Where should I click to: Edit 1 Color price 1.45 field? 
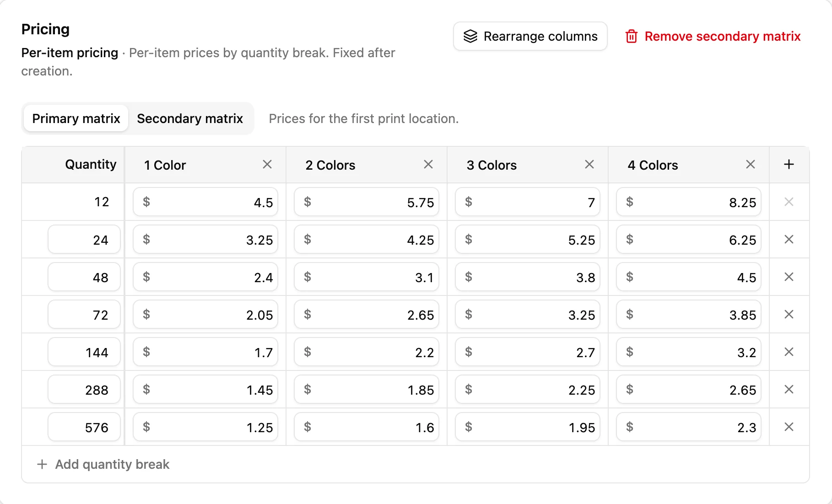tap(205, 390)
